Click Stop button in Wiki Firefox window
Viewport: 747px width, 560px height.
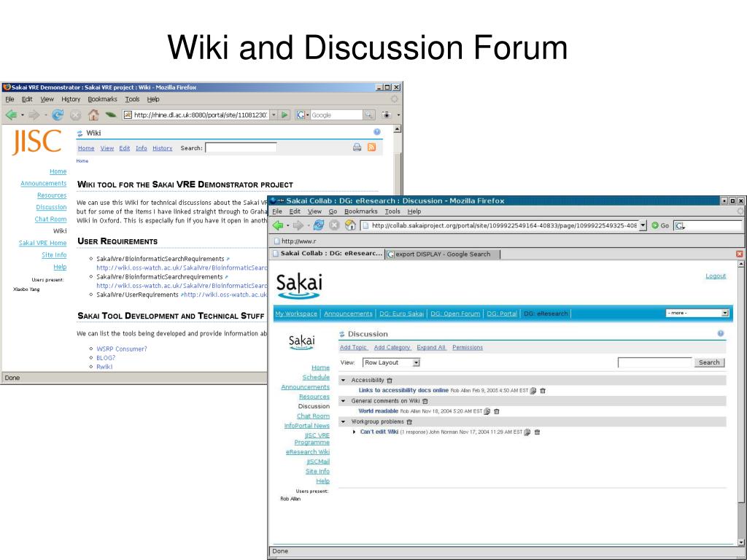coord(75,114)
